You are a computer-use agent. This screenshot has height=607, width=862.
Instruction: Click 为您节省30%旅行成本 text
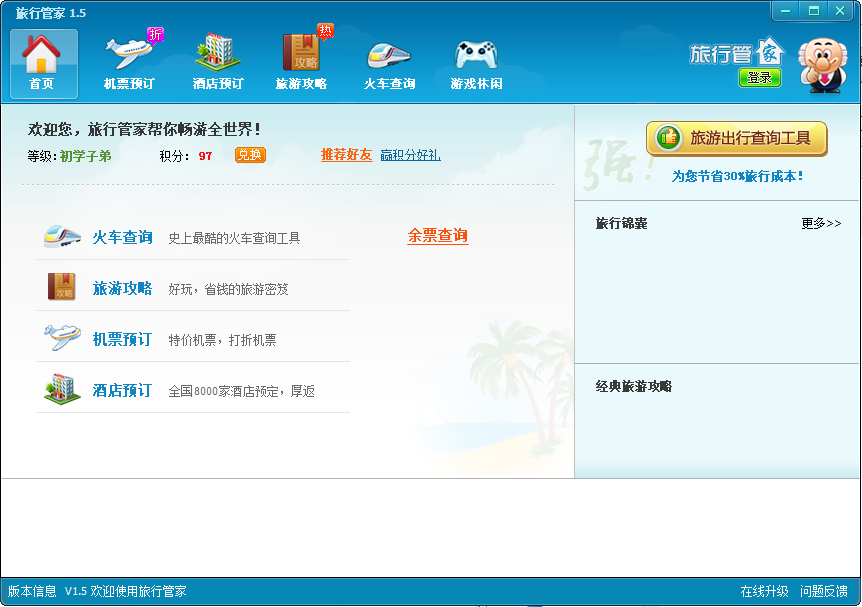(737, 176)
